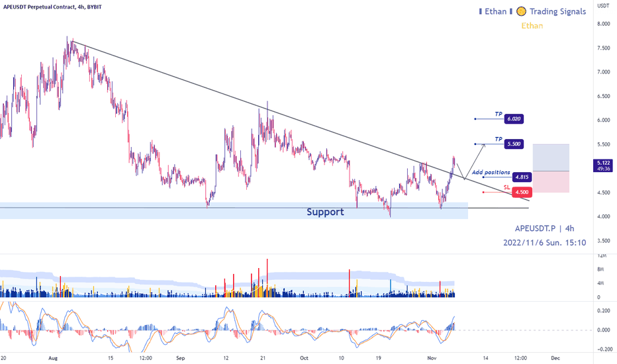This screenshot has height=364, width=617.
Task: Click the 'Trading Signals' header text
Action: [x=557, y=12]
